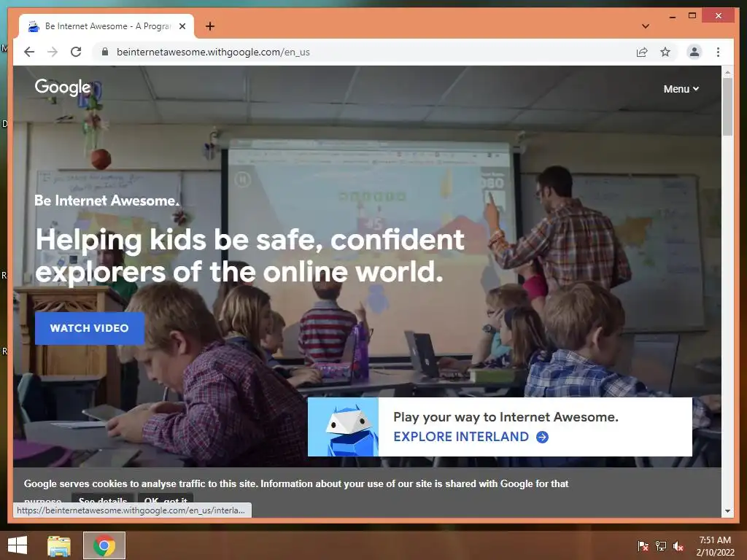
Task: Click the scroll up arrow of page scrollbar
Action: 727,72
